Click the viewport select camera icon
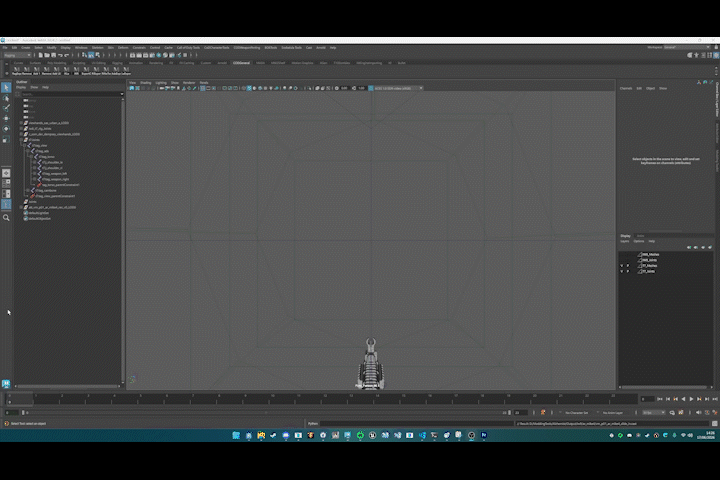 (132, 88)
